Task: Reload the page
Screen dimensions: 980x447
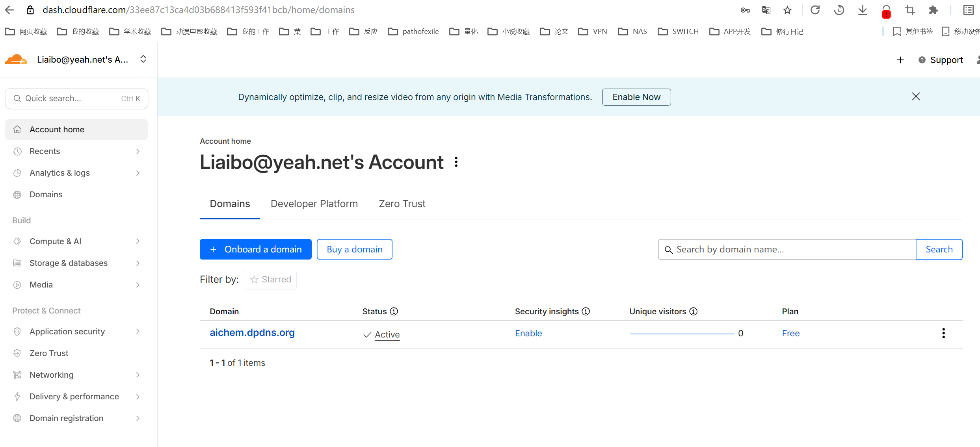Action: coord(815,10)
